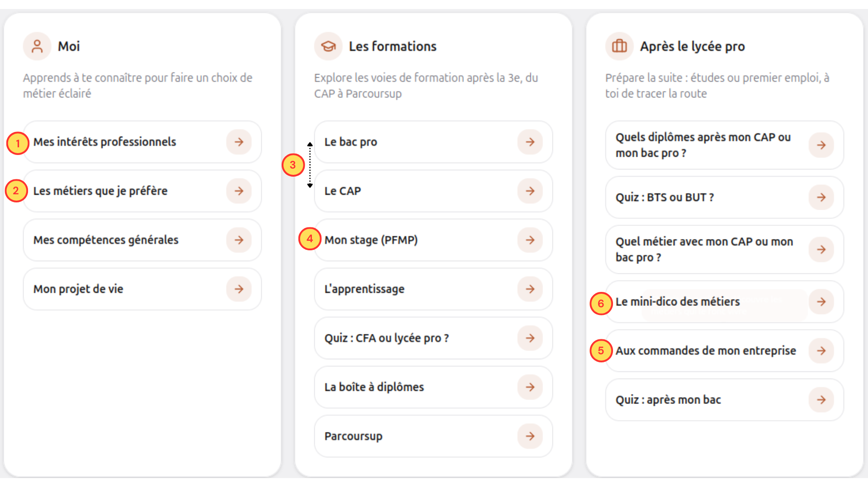Click arrow icon for La boîte à diplômes

530,387
